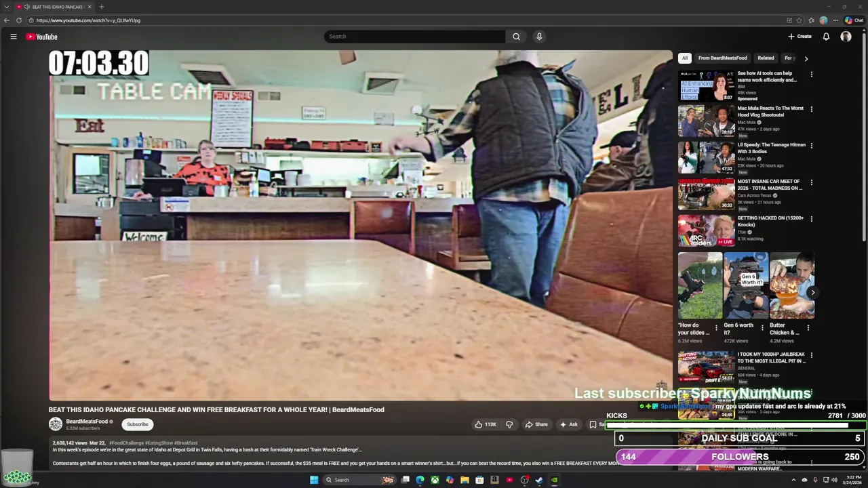Dislike the video with thumbs down
Viewport: 868px width, 488px height.
509,424
